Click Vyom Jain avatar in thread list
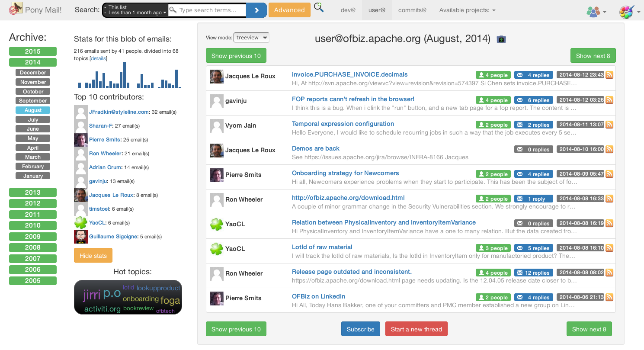The width and height of the screenshot is (644, 350). click(217, 126)
